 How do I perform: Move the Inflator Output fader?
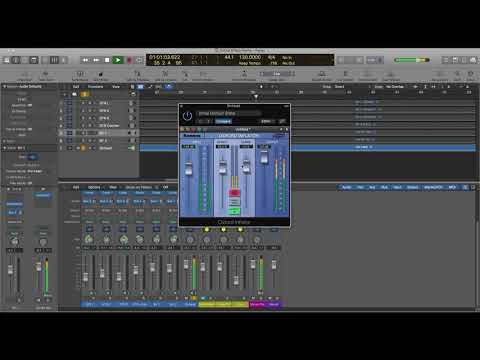coord(264,157)
